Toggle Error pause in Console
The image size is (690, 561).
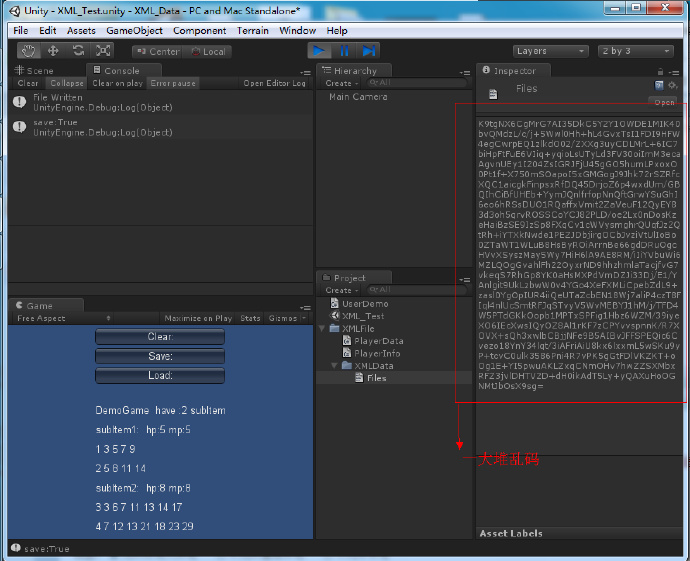(x=173, y=83)
